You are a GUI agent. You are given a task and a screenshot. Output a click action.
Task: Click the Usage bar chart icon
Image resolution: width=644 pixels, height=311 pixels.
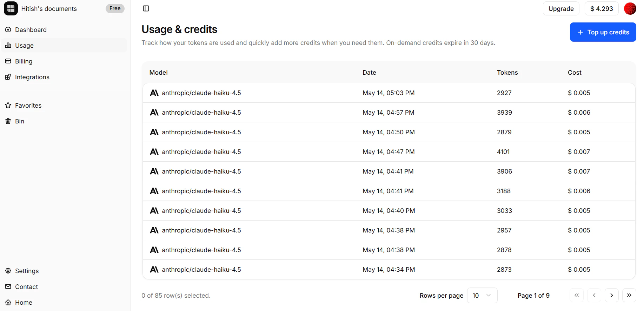point(8,46)
